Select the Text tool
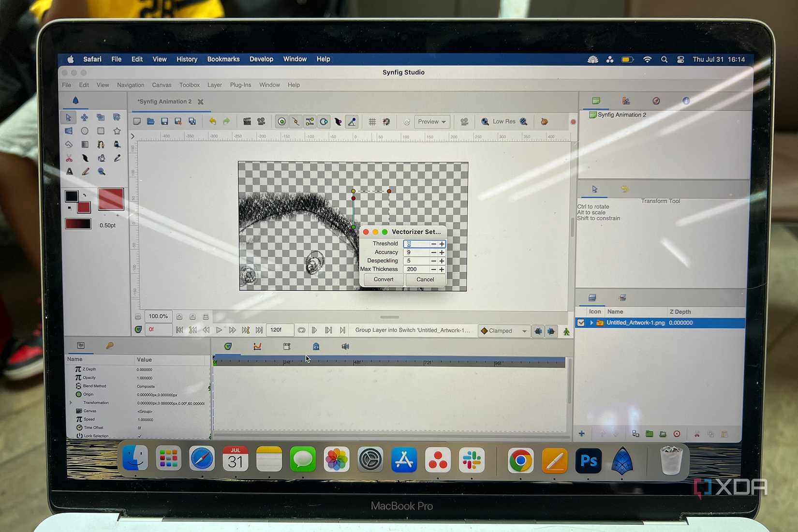This screenshot has height=532, width=798. click(70, 172)
